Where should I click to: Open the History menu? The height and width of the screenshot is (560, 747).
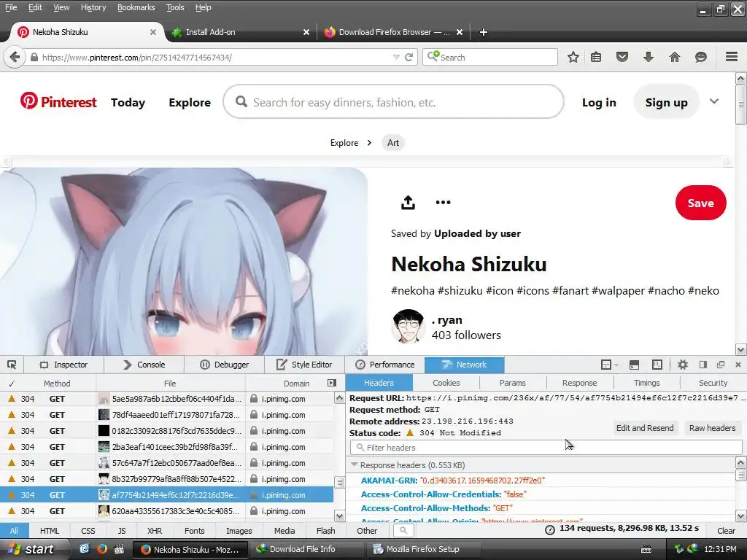pos(93,7)
